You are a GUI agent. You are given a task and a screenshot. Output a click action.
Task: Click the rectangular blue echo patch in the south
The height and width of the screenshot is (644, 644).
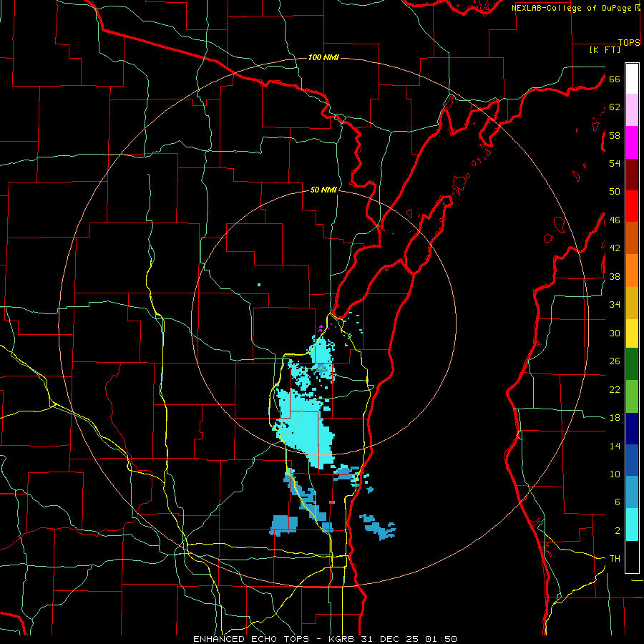pos(284,525)
